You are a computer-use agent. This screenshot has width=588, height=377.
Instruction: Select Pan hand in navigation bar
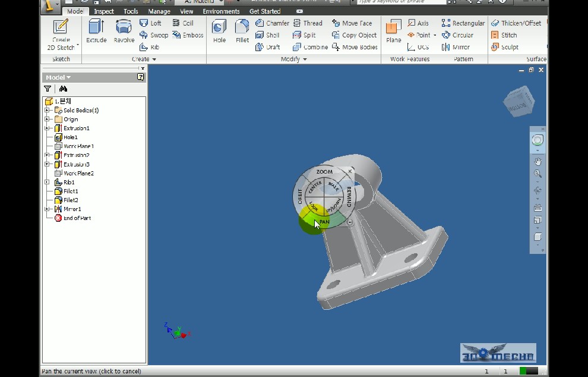coord(538,162)
